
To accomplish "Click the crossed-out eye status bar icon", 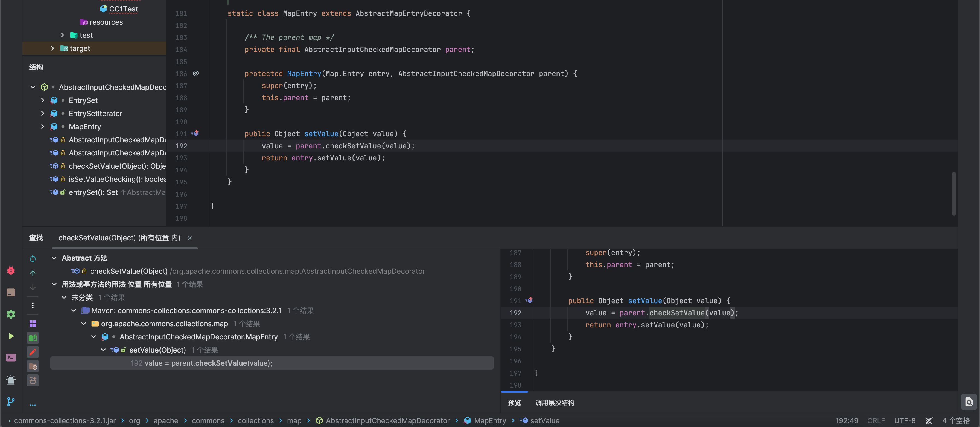I will pyautogui.click(x=929, y=420).
